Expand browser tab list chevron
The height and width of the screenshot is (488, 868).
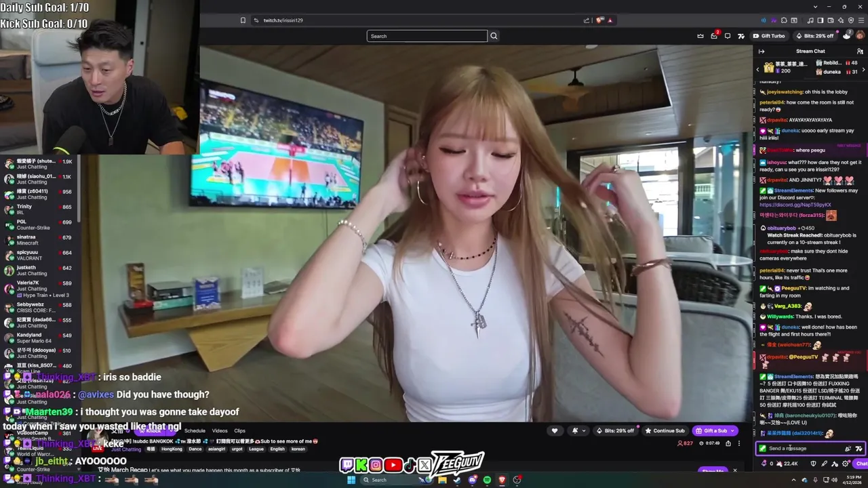point(816,7)
